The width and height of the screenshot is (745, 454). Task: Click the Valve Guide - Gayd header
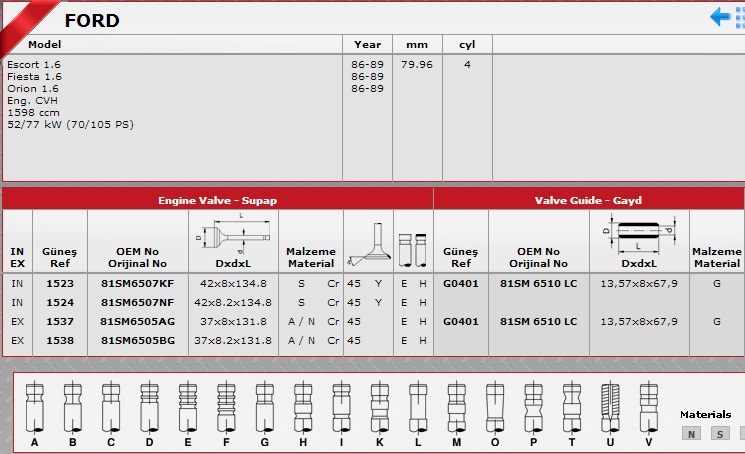pos(588,200)
